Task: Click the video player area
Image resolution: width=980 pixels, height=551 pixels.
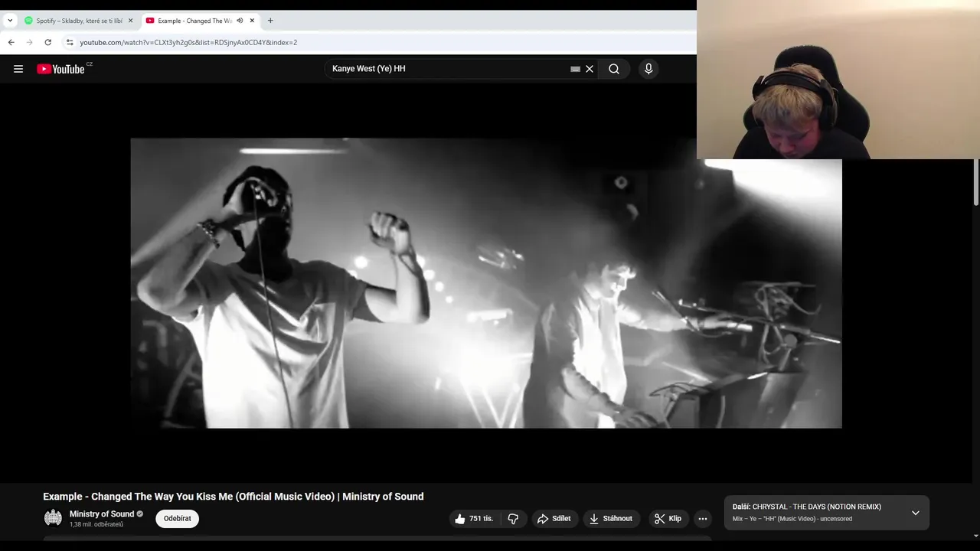Action: tap(486, 283)
